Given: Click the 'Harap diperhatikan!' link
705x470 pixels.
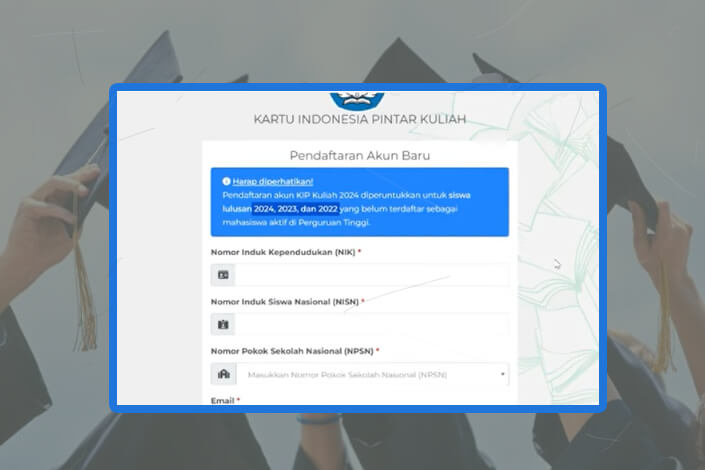Looking at the screenshot, I should point(272,181).
